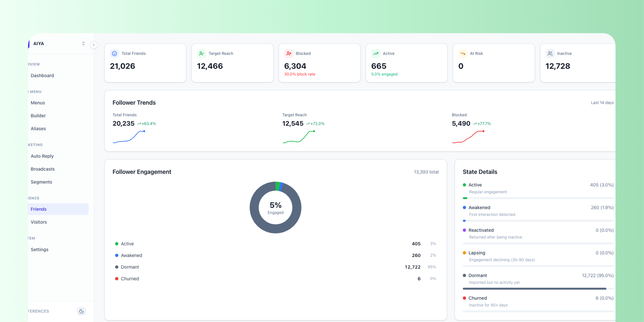Screen dimensions: 644x322
Task: Go to Auto Reply settings
Action: pos(42,156)
